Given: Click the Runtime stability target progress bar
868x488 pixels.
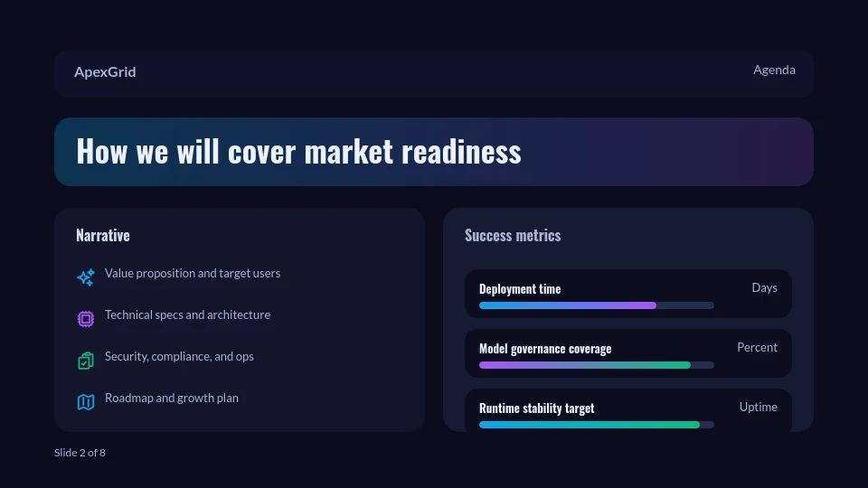Looking at the screenshot, I should click(x=596, y=425).
